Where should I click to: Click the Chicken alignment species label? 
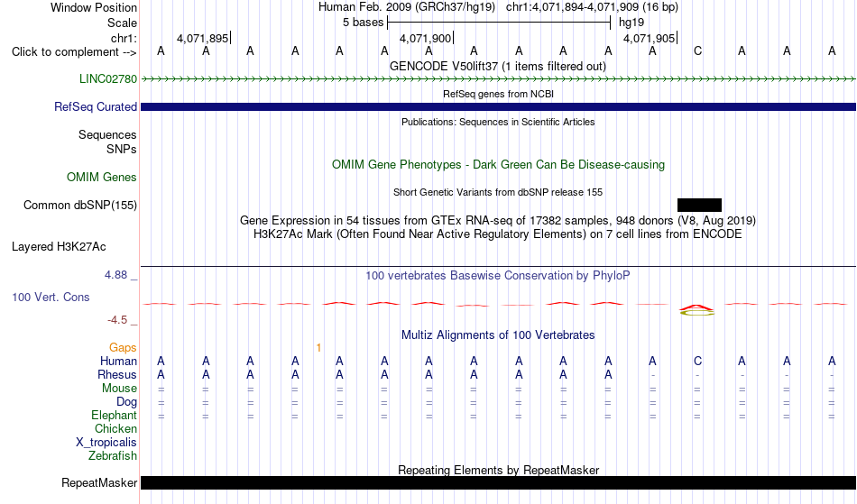pyautogui.click(x=115, y=428)
